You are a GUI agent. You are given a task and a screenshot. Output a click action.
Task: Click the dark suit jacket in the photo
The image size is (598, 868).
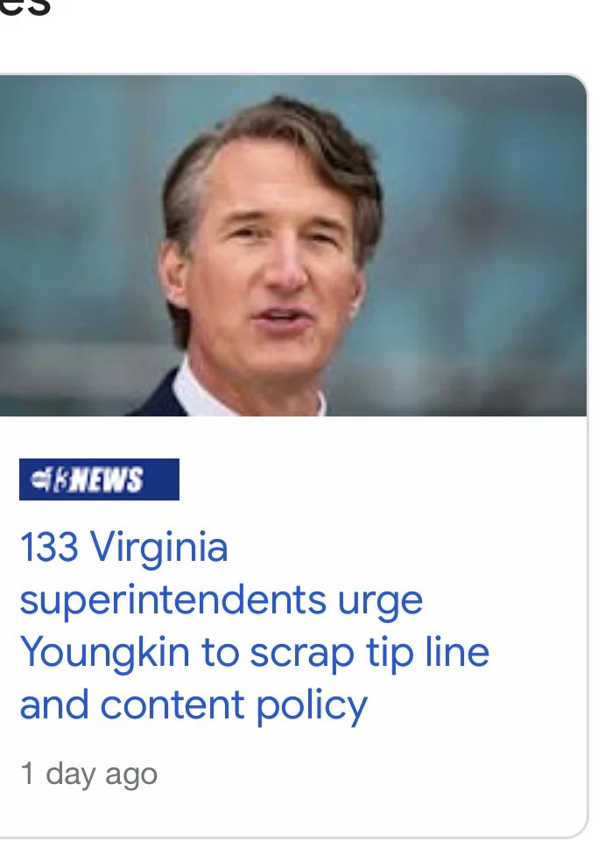point(156,397)
